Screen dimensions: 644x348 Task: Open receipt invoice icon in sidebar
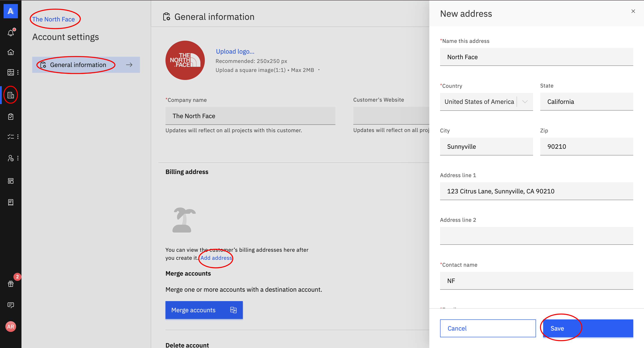click(11, 202)
